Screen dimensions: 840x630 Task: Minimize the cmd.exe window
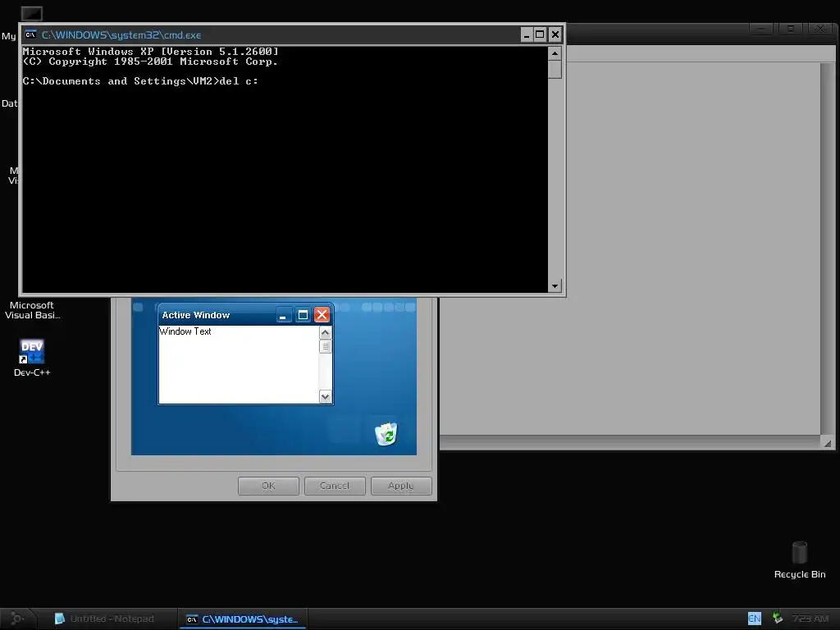527,34
